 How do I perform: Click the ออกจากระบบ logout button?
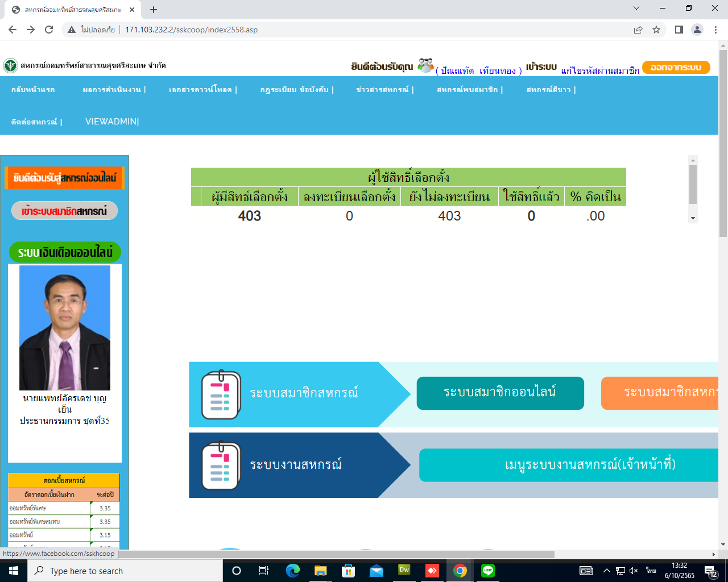point(676,67)
